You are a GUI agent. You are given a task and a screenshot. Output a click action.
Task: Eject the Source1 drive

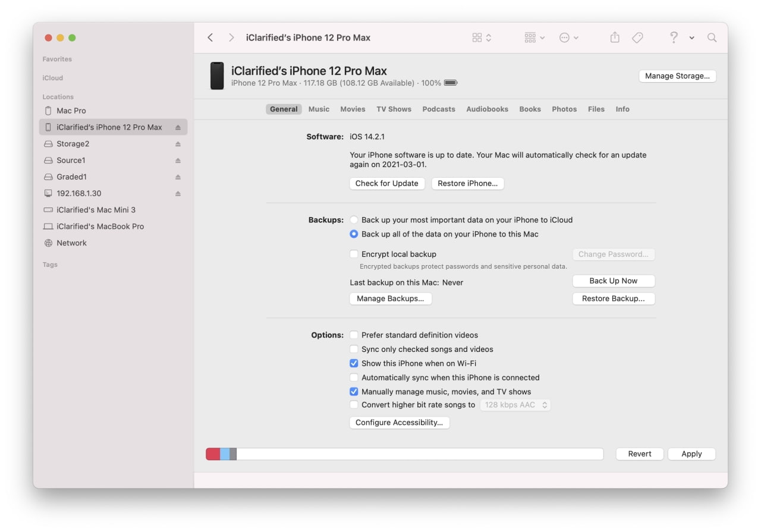(178, 160)
